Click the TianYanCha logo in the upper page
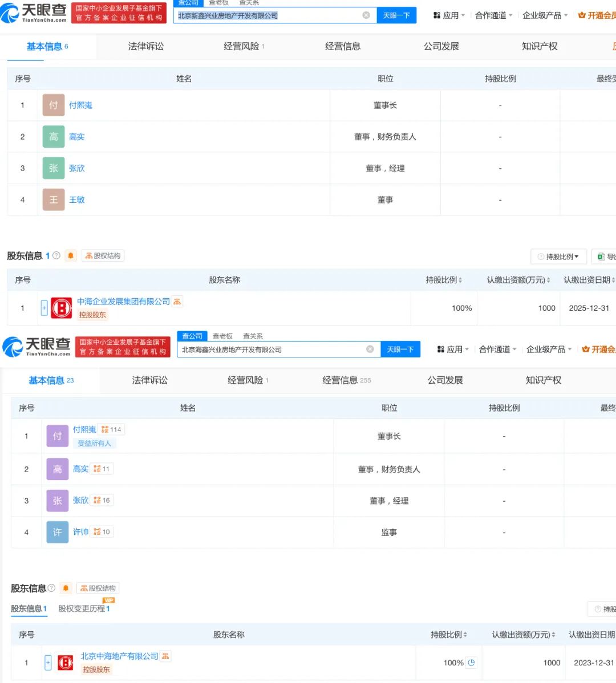Screen dimensions: 616x683 click(x=33, y=13)
